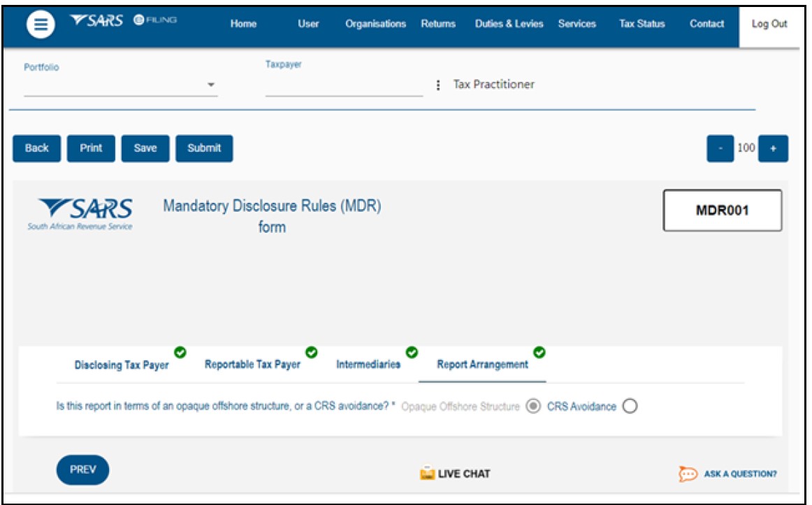Click the green check on Reportable Tax Payer
This screenshot has height=505, width=812.
pyautogui.click(x=311, y=353)
